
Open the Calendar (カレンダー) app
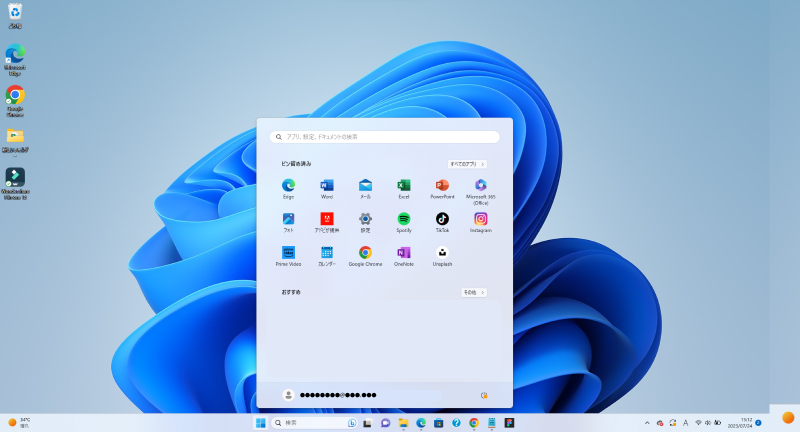point(327,257)
